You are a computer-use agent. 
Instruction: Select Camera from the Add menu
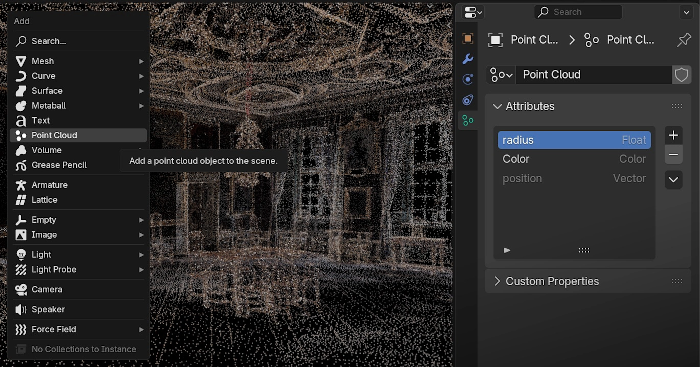point(78,289)
